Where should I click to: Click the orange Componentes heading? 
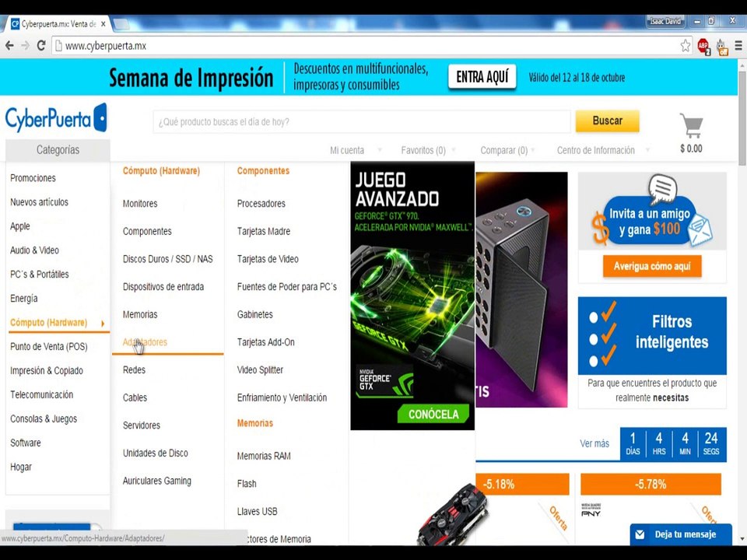263,171
